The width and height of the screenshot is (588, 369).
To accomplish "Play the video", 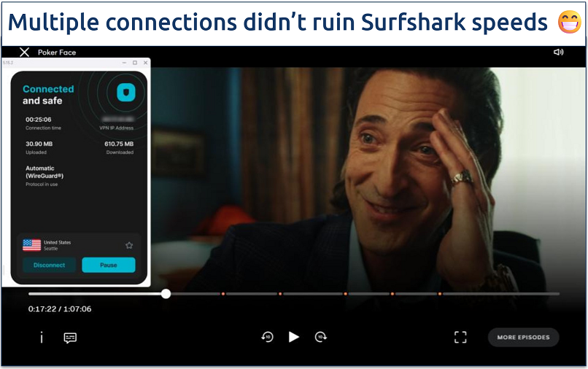I will click(x=293, y=337).
